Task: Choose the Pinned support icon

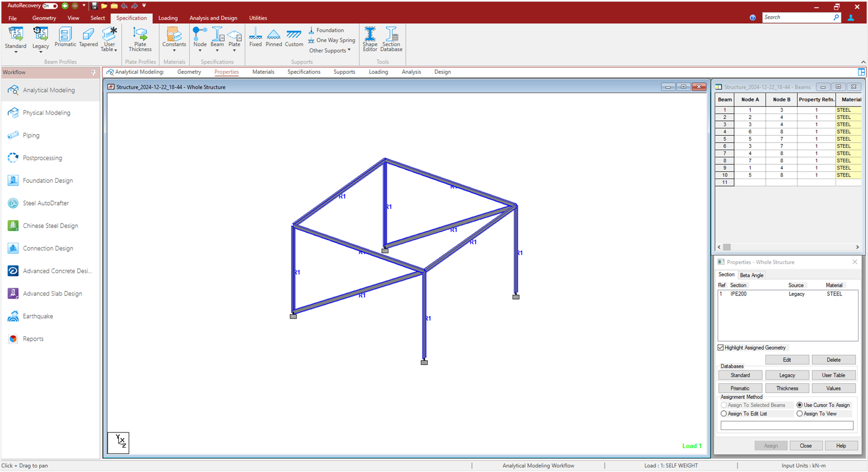Action: click(273, 37)
